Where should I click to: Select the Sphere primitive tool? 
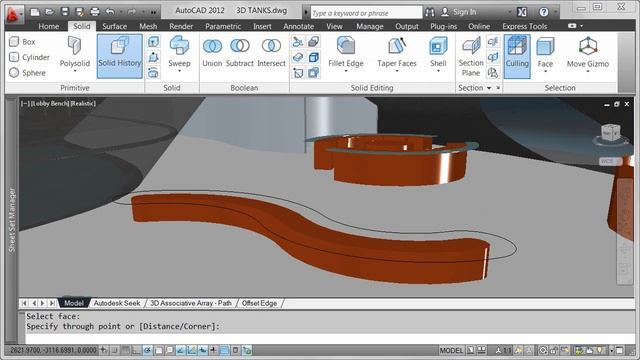(27, 73)
